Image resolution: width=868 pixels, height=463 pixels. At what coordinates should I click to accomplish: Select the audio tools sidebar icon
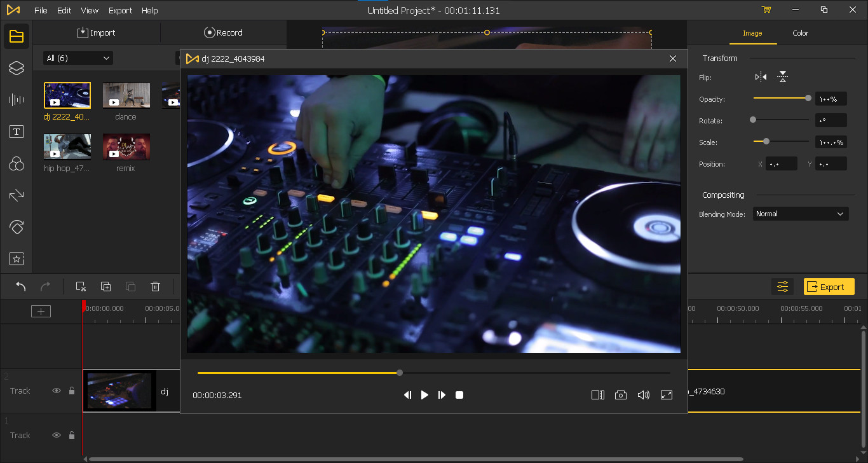point(16,100)
